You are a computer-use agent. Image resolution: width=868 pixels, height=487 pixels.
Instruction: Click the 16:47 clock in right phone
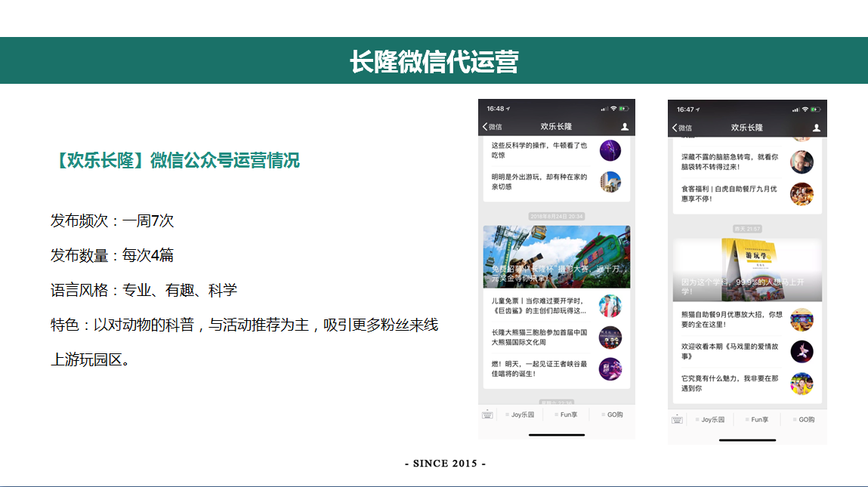click(685, 109)
